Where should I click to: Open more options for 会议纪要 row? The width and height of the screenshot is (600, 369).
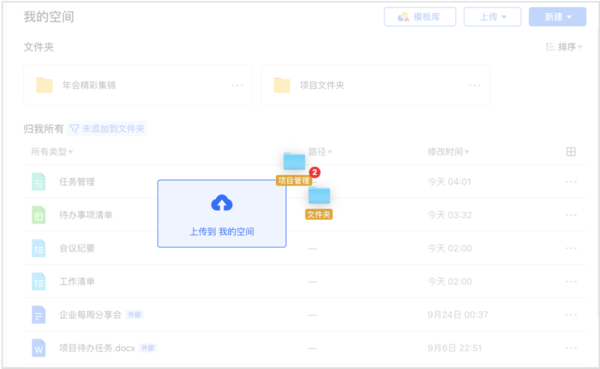[571, 248]
